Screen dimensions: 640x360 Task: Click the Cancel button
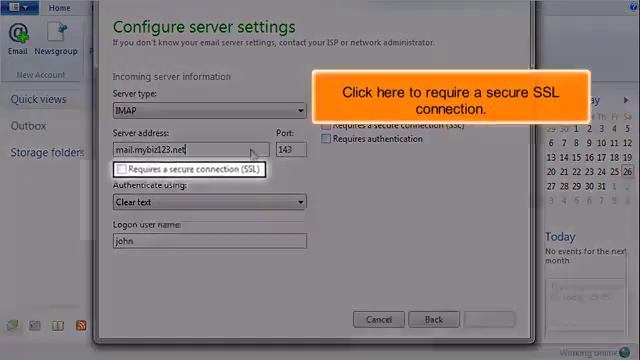click(x=379, y=319)
